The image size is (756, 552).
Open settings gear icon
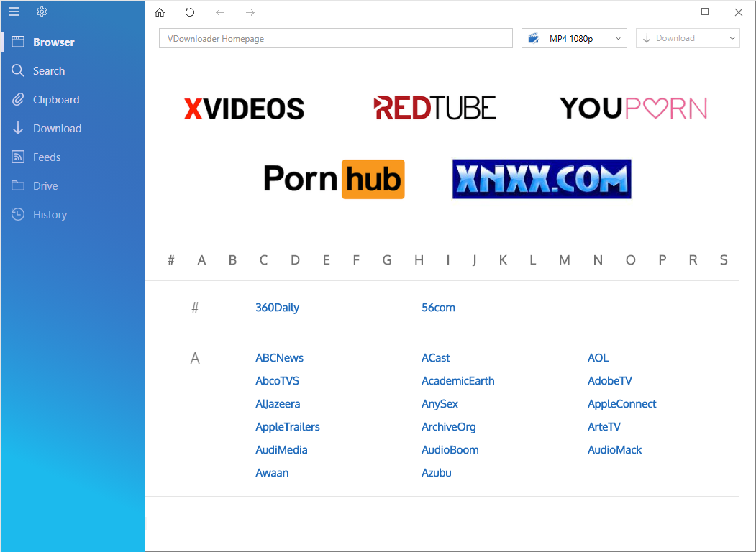coord(42,11)
